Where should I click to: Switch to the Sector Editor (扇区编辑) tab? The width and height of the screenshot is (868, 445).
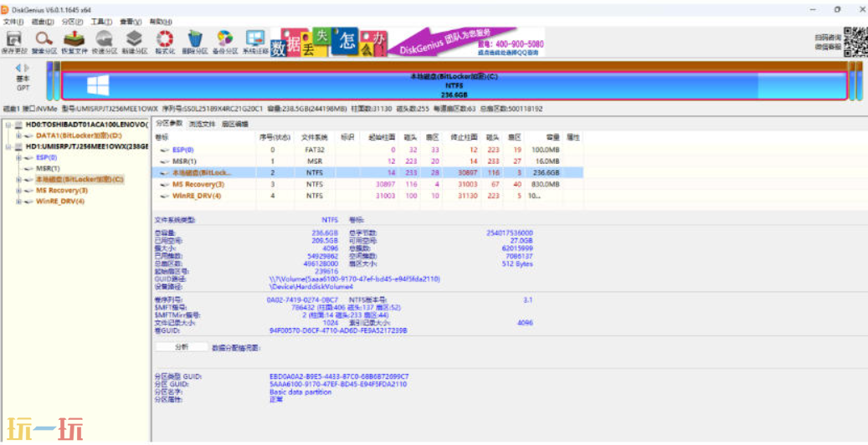234,124
